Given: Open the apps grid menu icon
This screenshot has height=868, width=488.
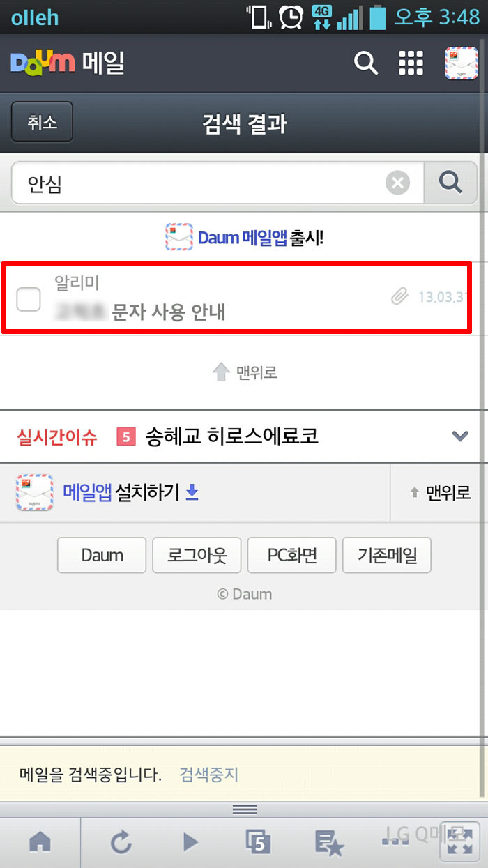Looking at the screenshot, I should [x=411, y=63].
